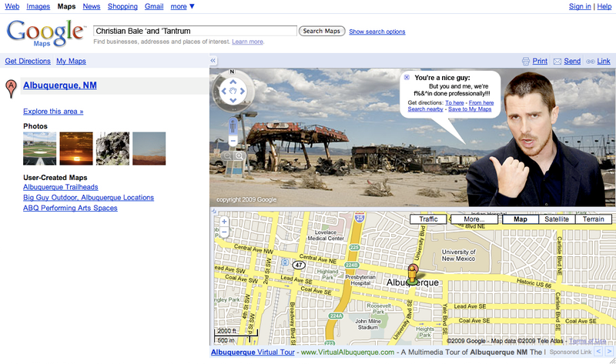Switch to Satellite view
Viewport: 616px width, 364px height.
click(557, 219)
